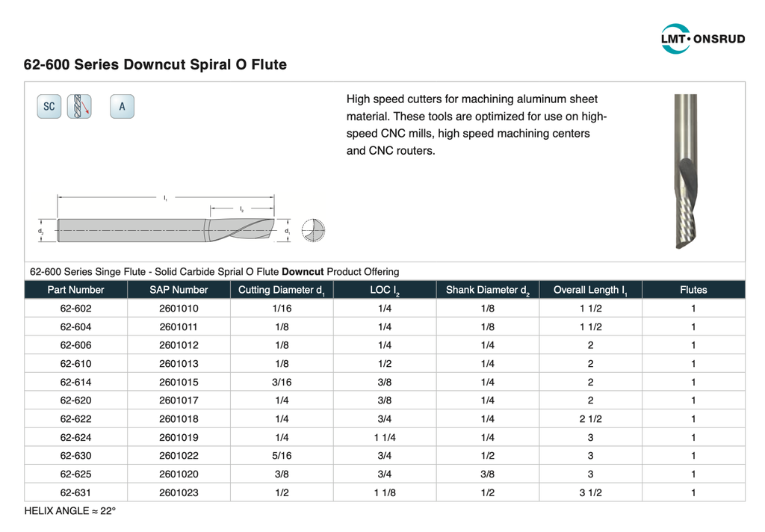Click the Part Number column header
The height and width of the screenshot is (532, 765).
point(75,290)
